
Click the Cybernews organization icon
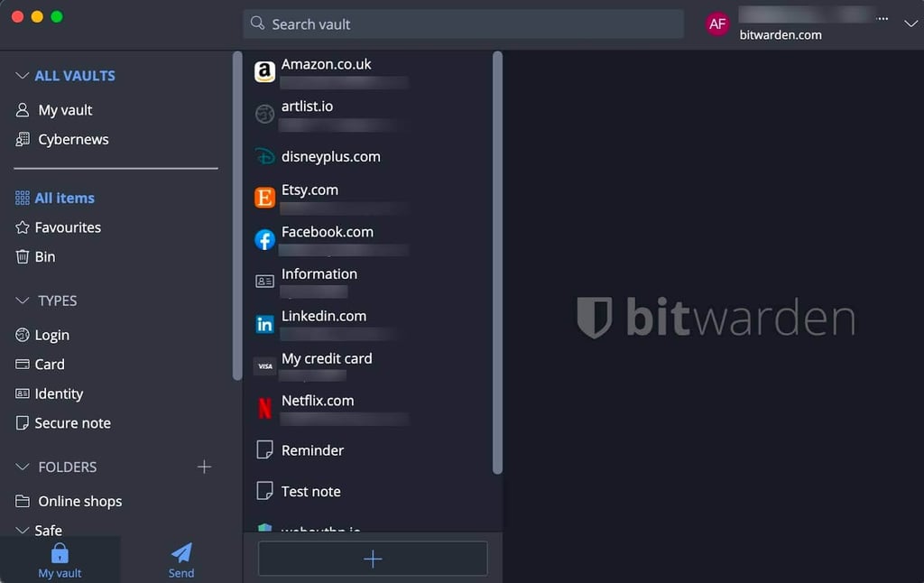[x=23, y=139]
